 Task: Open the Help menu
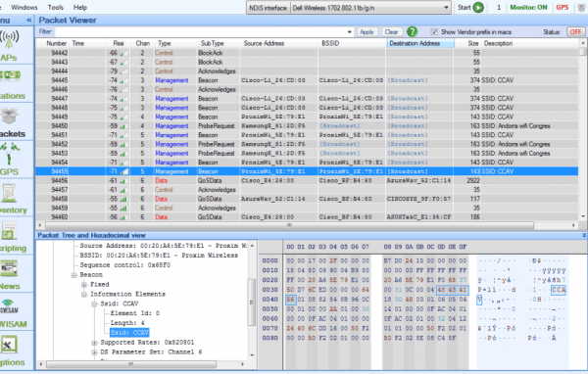pyautogui.click(x=80, y=7)
